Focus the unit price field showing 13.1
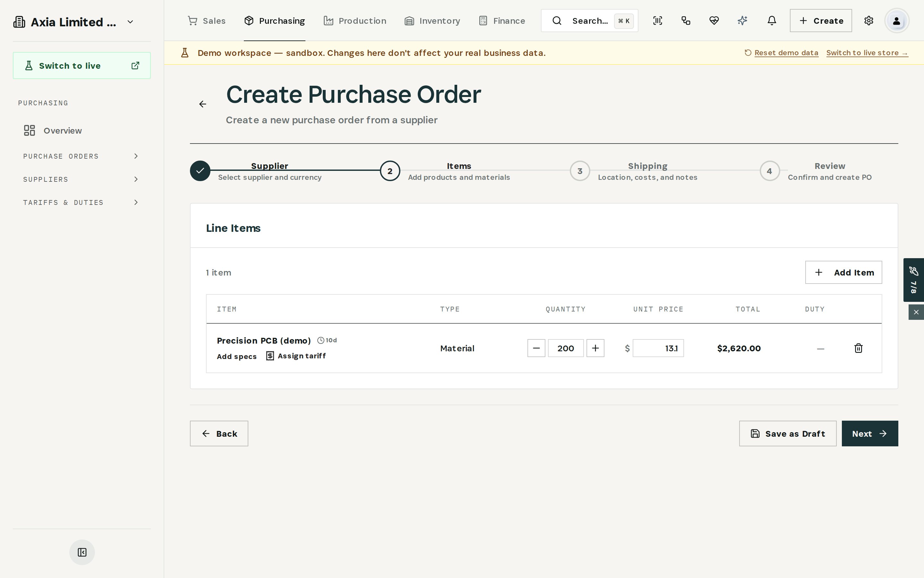924x578 pixels. tap(658, 348)
